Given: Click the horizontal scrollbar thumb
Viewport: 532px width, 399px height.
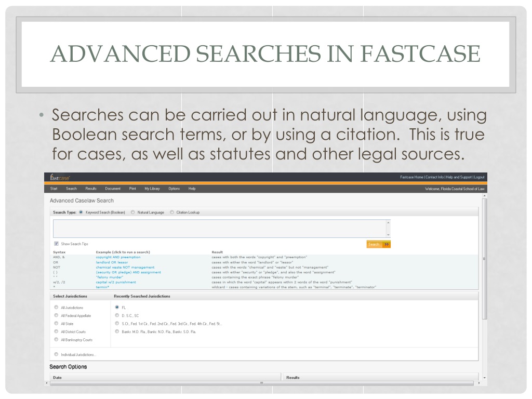Looking at the screenshot, I should (x=262, y=383).
